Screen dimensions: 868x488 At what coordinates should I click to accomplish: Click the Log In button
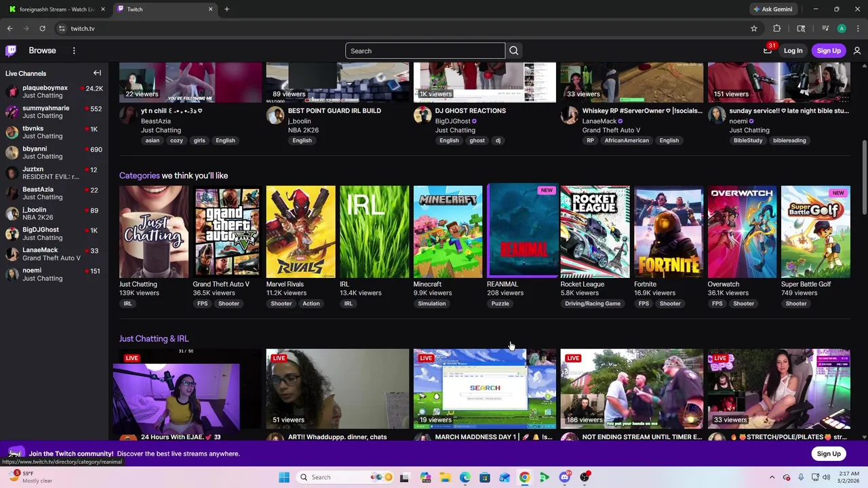(793, 51)
